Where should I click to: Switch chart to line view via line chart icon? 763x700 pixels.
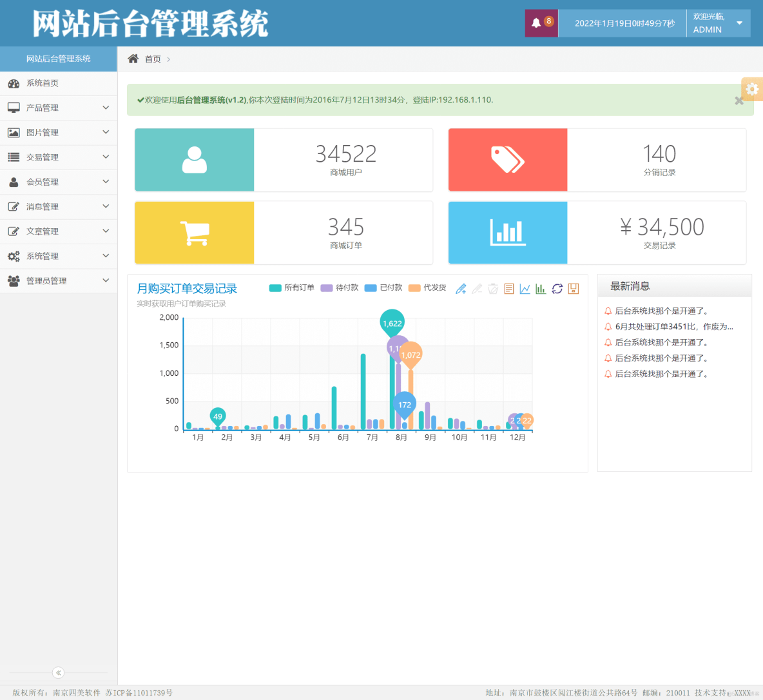coord(524,289)
